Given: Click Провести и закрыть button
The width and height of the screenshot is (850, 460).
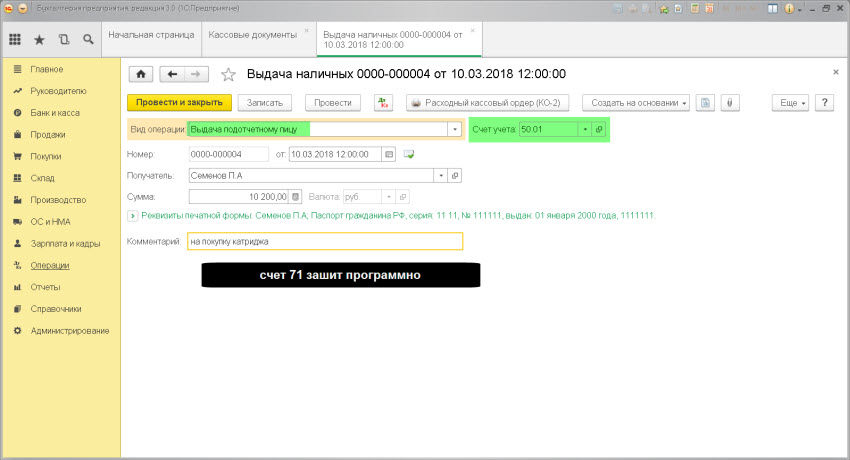Looking at the screenshot, I should tap(180, 103).
